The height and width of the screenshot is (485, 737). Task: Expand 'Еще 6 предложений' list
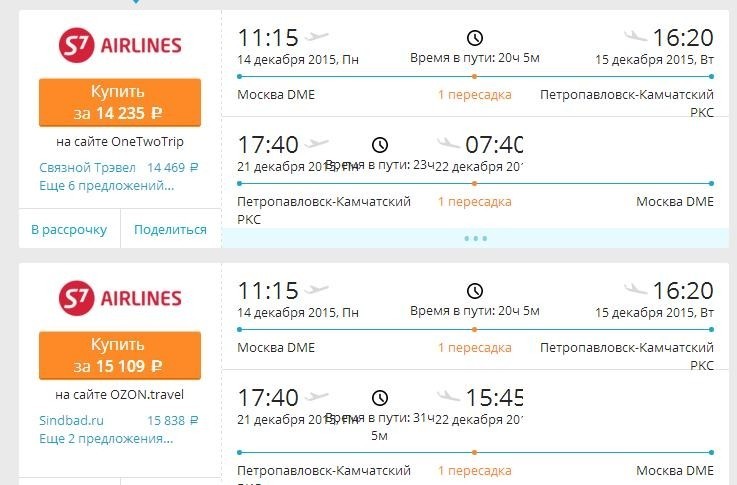107,186
